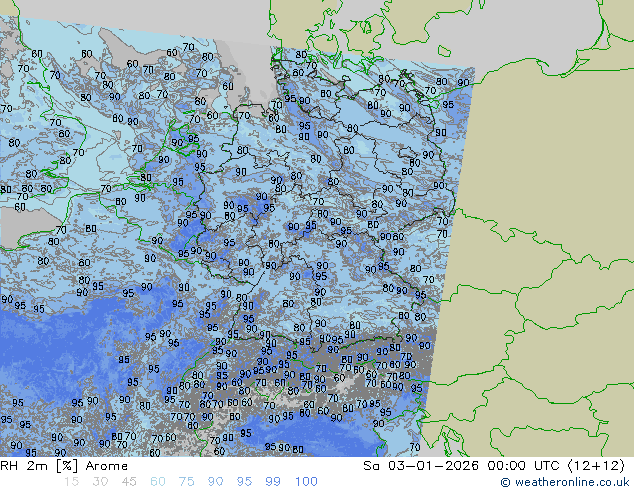Click the legend value 100
634x490 pixels.
[x=306, y=482]
